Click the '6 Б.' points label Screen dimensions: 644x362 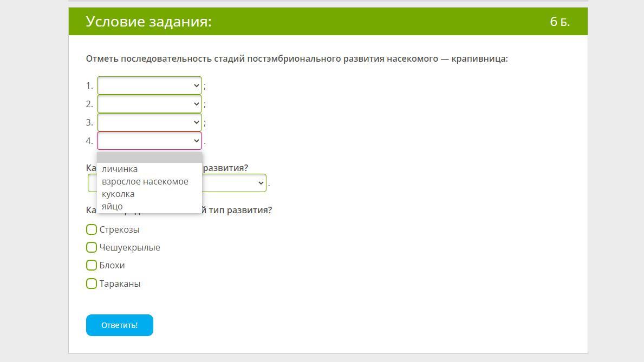560,21
